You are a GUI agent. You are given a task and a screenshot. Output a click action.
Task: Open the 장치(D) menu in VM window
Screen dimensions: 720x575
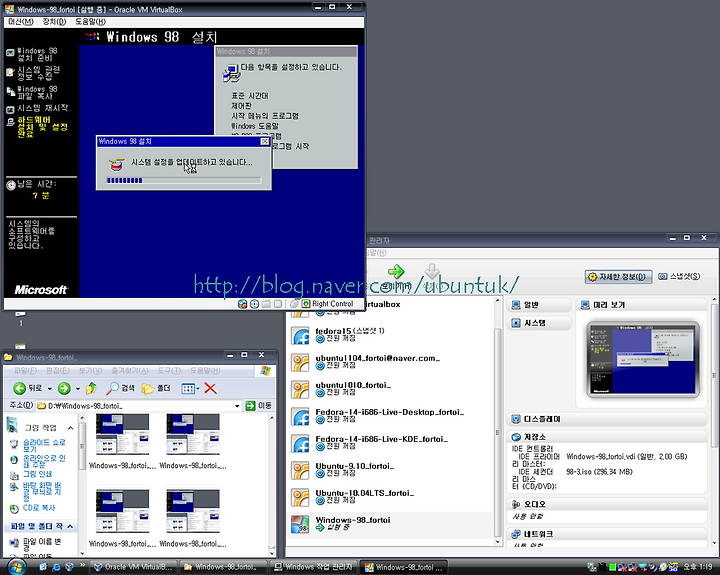54,22
